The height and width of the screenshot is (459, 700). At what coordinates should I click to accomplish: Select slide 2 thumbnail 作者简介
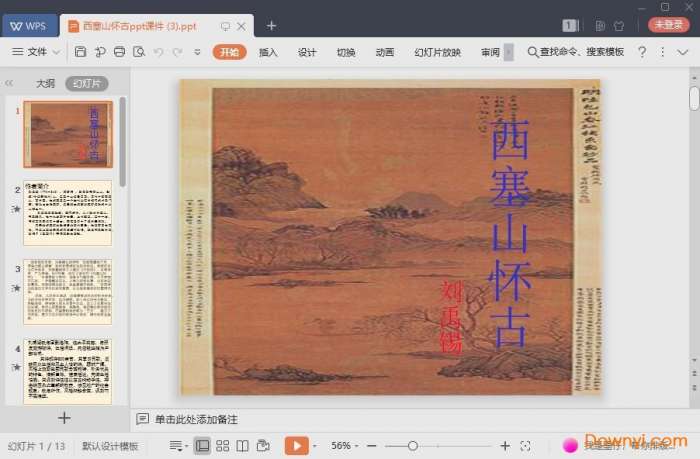(x=68, y=213)
